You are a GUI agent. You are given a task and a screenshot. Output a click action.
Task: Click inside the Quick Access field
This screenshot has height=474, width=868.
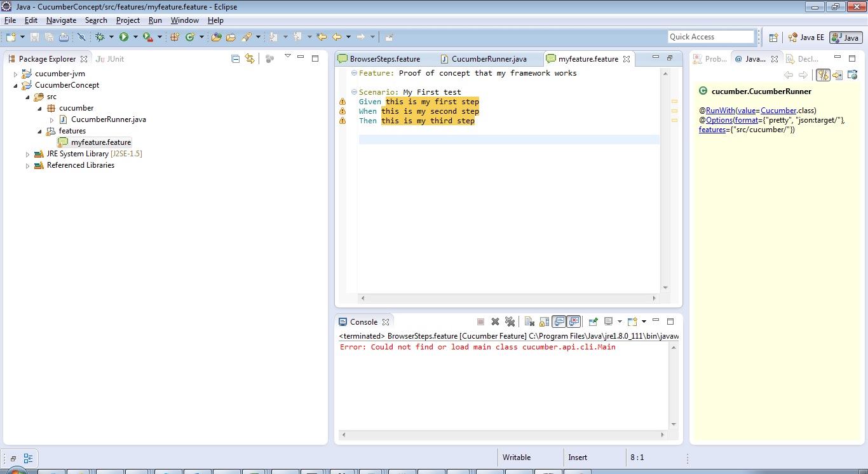point(710,36)
